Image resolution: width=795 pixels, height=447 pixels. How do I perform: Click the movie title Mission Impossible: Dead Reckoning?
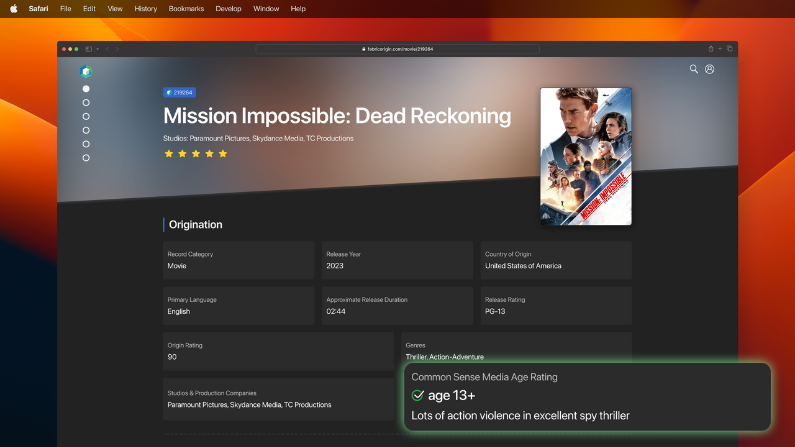click(x=337, y=116)
